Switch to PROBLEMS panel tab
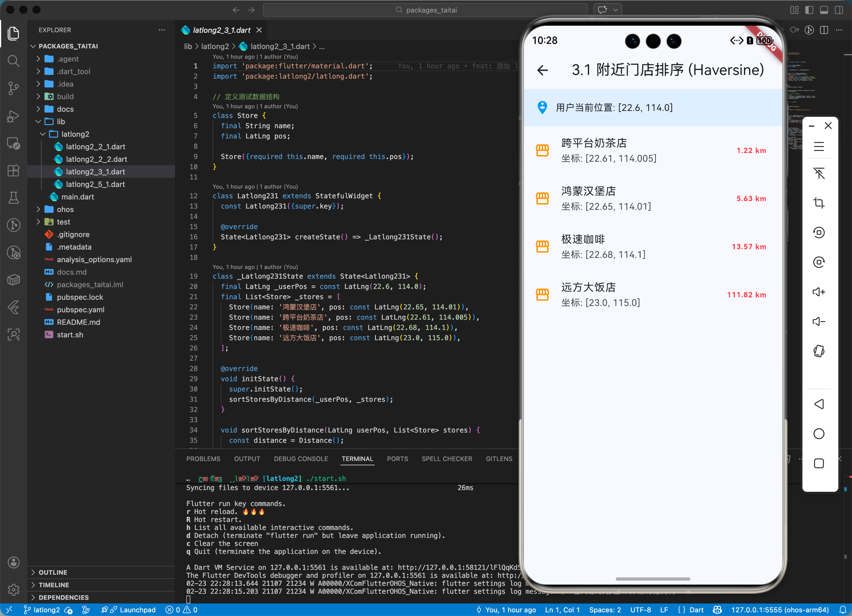Screen dimensions: 852x616 tap(203, 459)
